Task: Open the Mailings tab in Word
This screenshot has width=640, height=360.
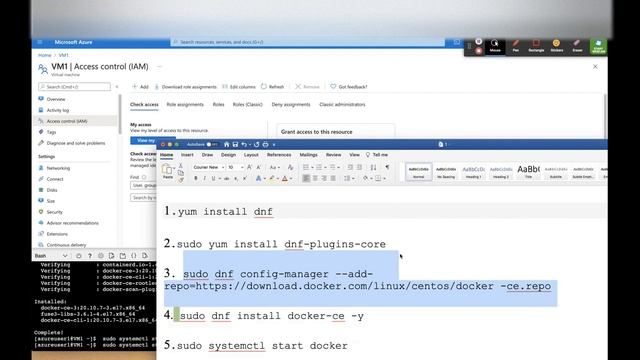Action: [x=309, y=155]
